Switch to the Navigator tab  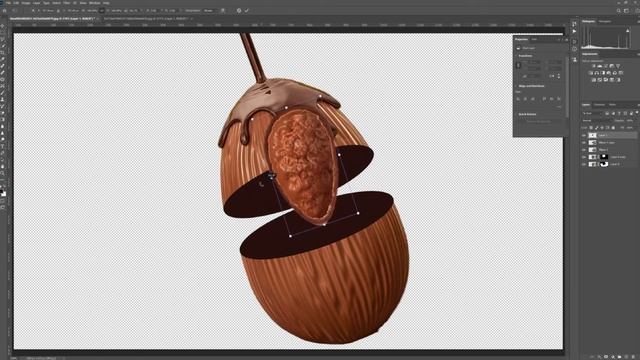click(x=605, y=21)
